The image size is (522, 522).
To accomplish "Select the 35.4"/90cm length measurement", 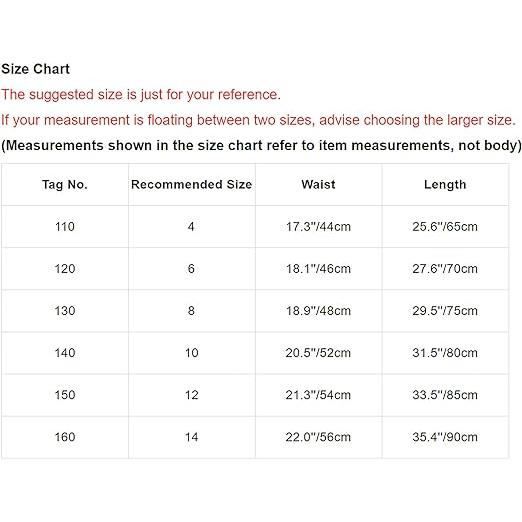I will pos(445,437).
